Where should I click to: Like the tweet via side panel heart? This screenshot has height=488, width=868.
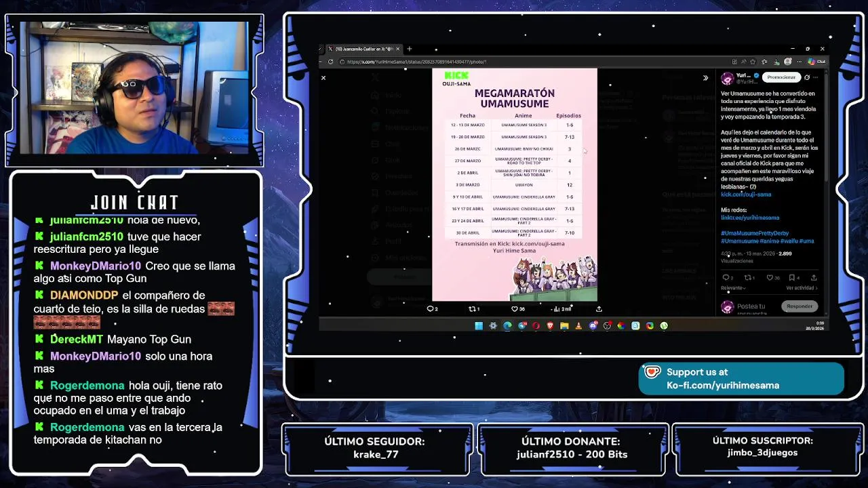(x=771, y=278)
